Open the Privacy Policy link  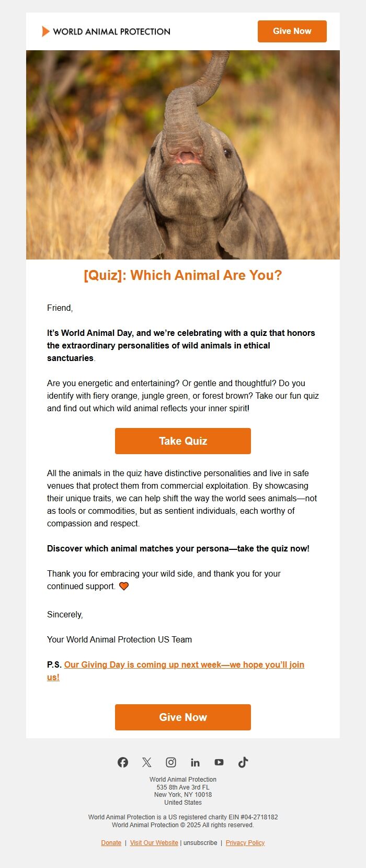245,843
